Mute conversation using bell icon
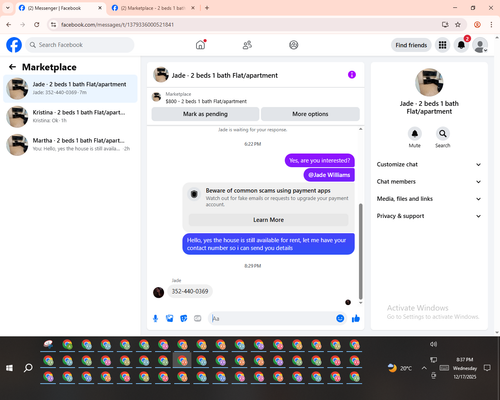500x400 pixels. coord(415,134)
